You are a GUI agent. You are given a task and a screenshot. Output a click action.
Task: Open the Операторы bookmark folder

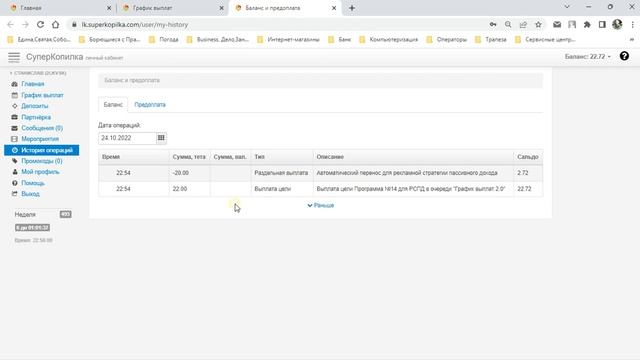click(447, 40)
